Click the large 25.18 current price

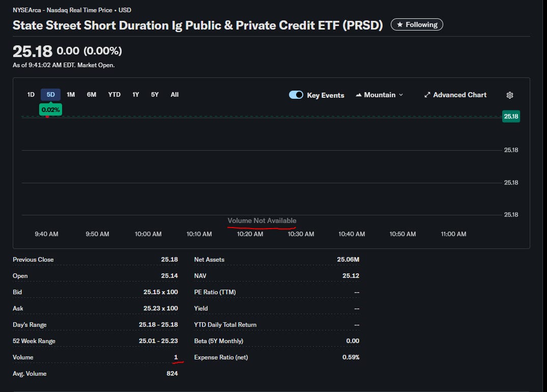[33, 51]
